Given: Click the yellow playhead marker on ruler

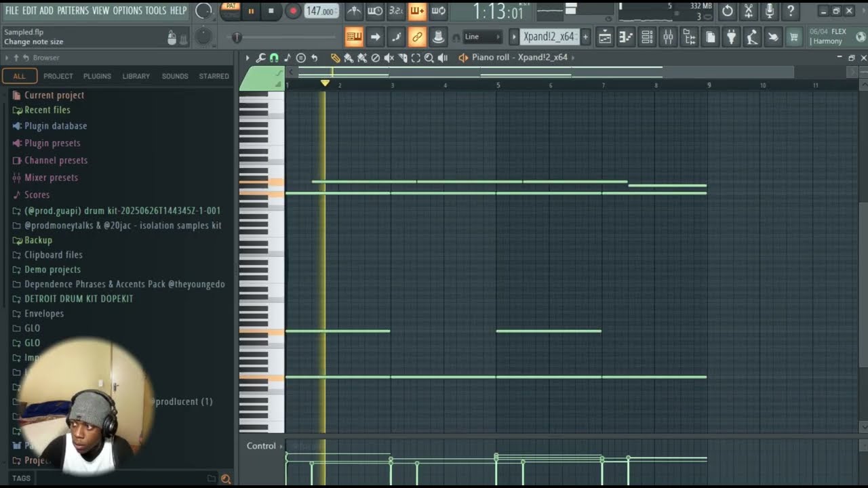Looking at the screenshot, I should point(325,83).
